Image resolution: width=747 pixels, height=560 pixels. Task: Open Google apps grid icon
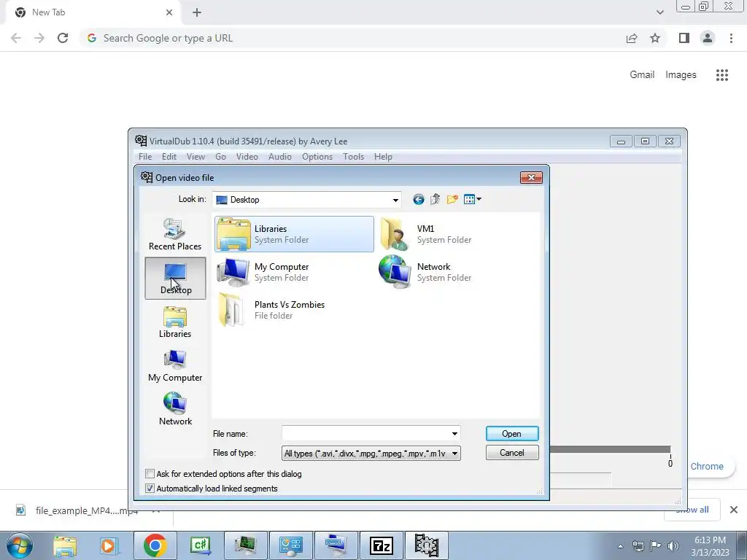(x=722, y=75)
